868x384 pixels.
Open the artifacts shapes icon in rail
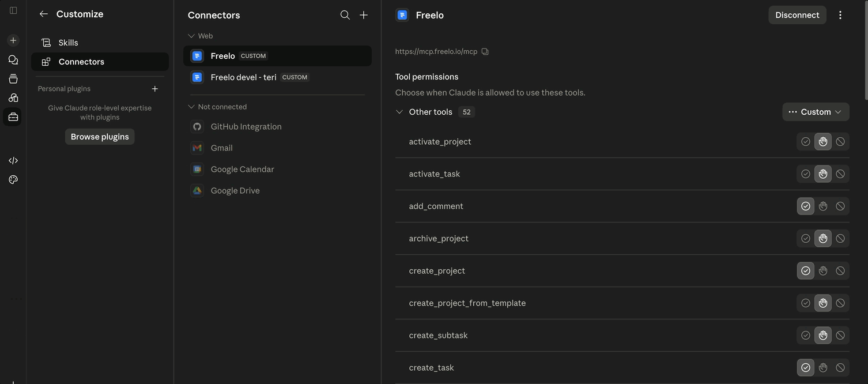pos(13,98)
